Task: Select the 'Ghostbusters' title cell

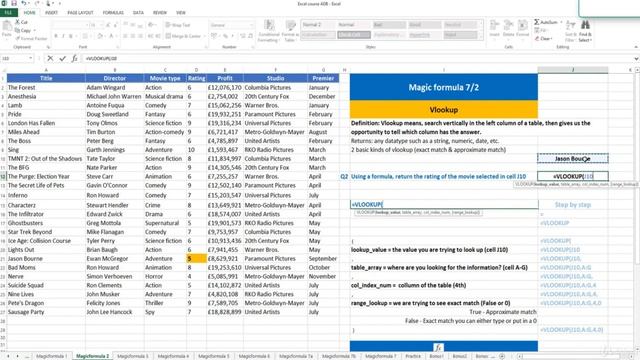Action: [x=46, y=223]
